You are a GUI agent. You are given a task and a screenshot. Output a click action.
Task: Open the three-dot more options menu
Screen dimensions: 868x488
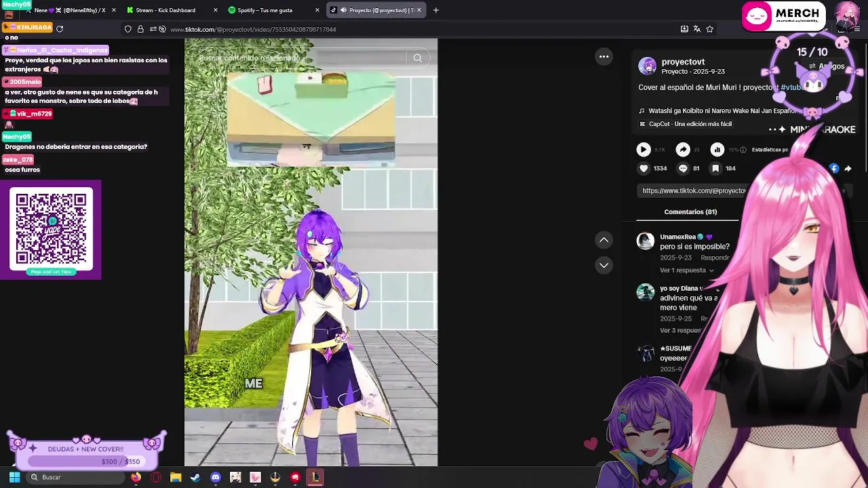pyautogui.click(x=604, y=57)
